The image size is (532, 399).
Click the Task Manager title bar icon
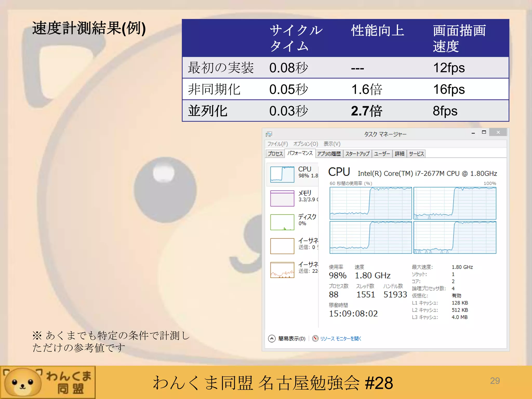tap(269, 134)
